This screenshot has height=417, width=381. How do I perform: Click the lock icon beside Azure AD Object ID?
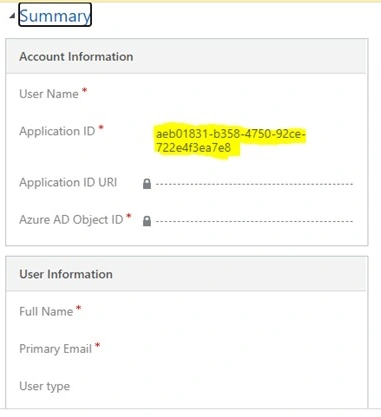point(147,221)
